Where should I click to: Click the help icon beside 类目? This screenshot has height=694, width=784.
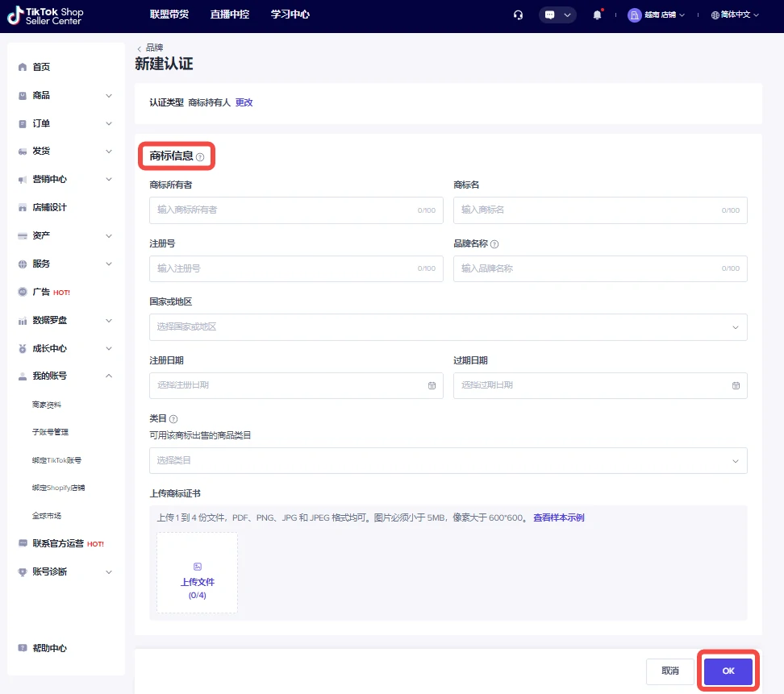pos(173,419)
